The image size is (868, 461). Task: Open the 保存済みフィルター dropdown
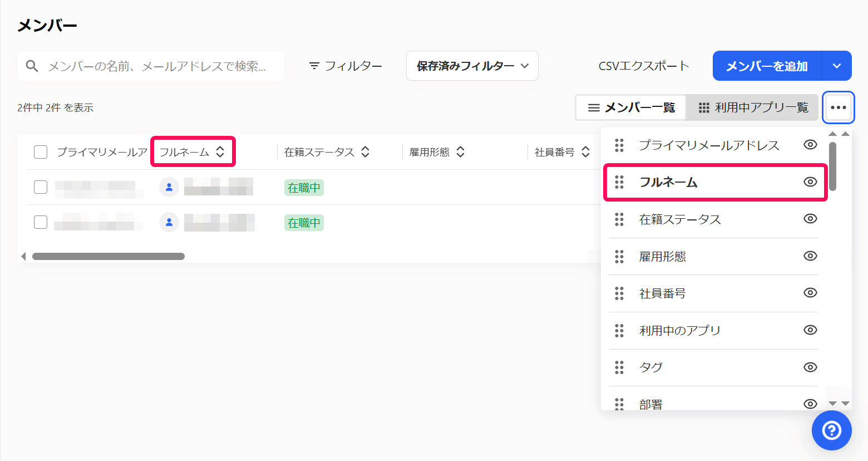472,66
